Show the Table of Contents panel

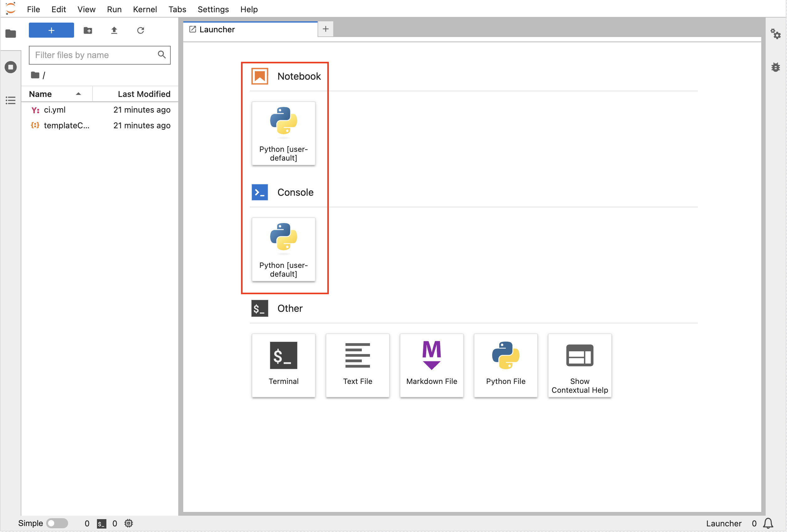[10, 100]
